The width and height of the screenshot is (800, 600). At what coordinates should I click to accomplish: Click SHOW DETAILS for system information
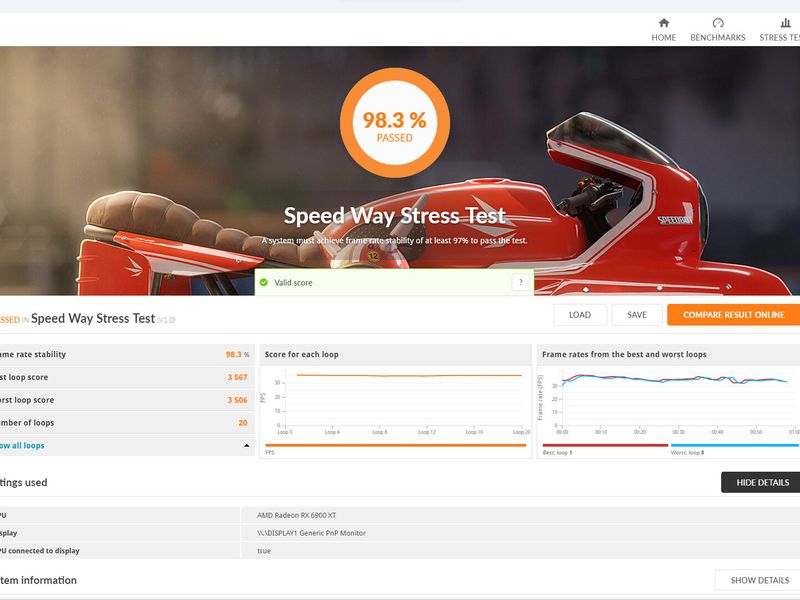tap(758, 580)
